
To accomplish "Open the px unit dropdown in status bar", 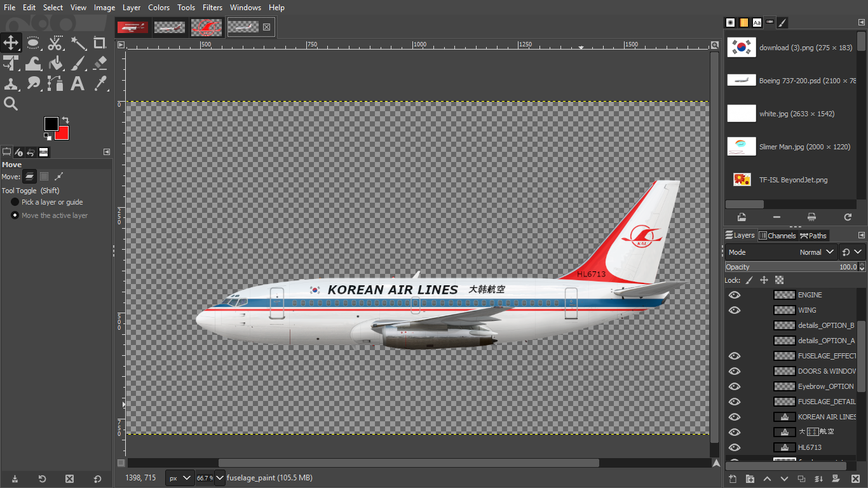I will pyautogui.click(x=180, y=478).
